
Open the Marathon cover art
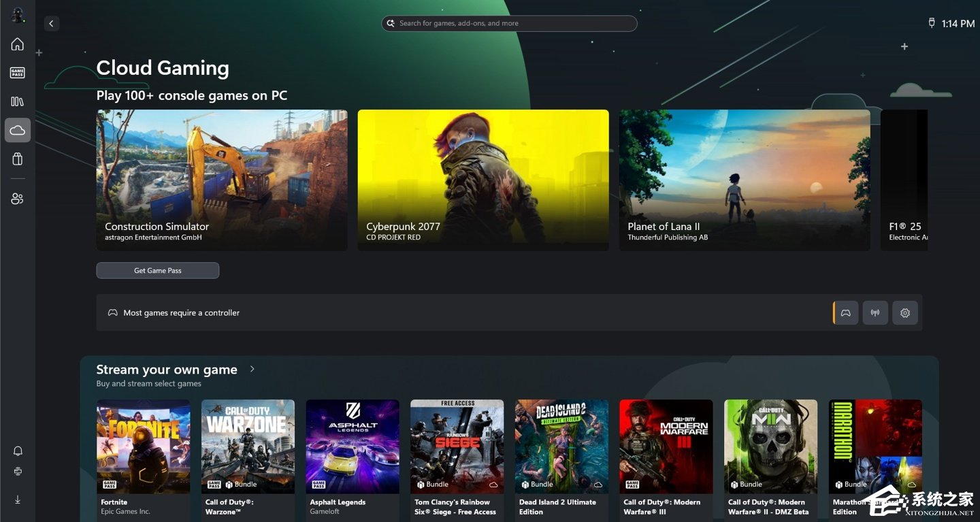pos(875,446)
